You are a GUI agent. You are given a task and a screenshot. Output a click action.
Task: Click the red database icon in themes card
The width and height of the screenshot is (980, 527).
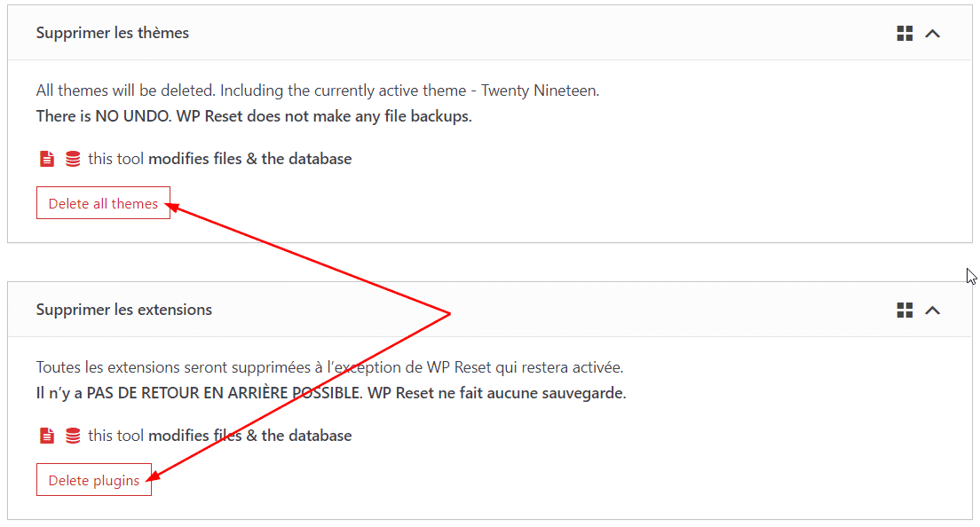73,160
